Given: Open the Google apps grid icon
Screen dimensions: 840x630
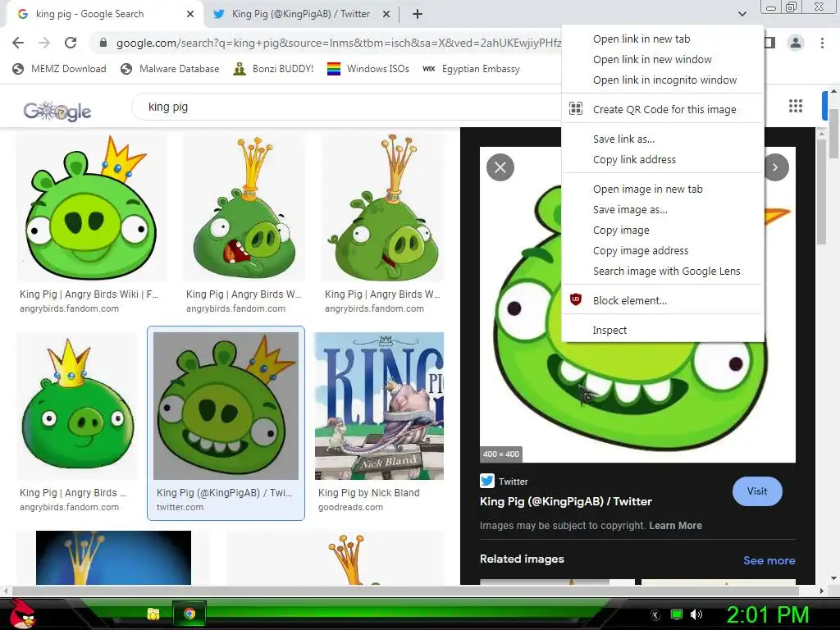Looking at the screenshot, I should click(x=796, y=106).
